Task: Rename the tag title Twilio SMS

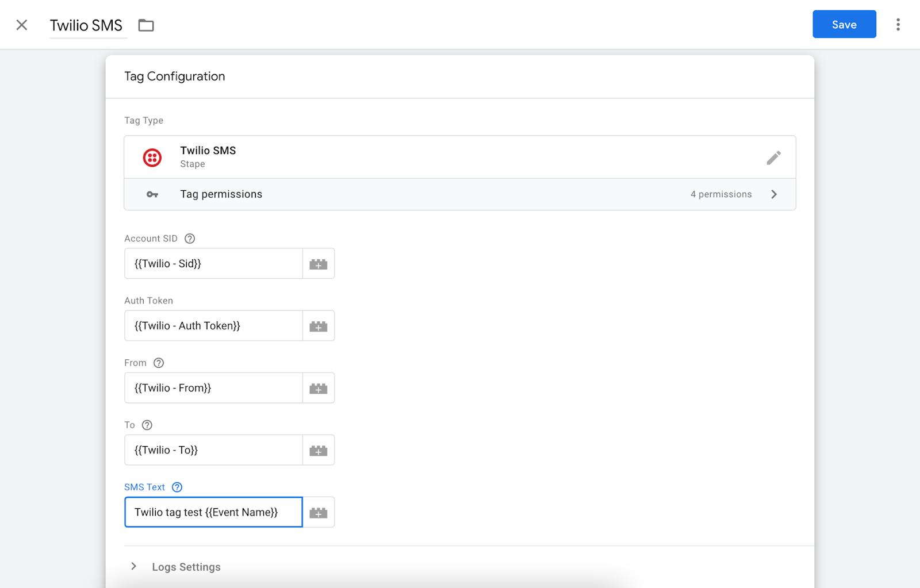Action: point(86,25)
